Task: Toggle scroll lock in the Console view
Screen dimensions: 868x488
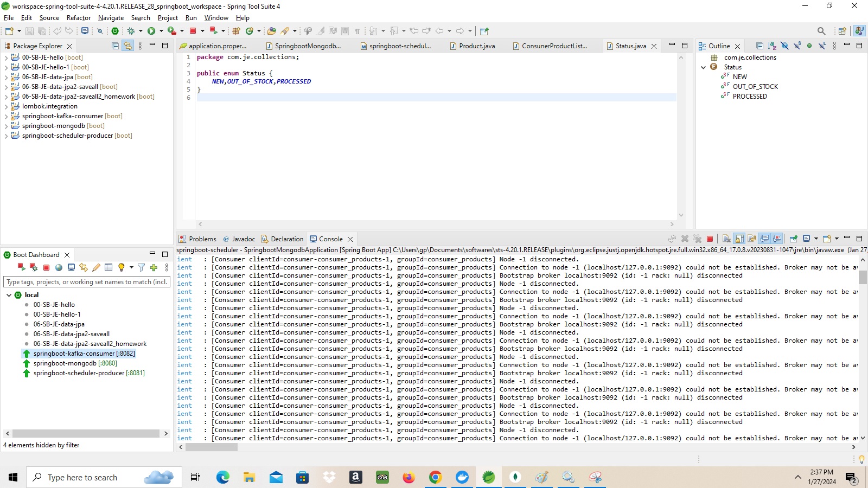Action: click(739, 239)
